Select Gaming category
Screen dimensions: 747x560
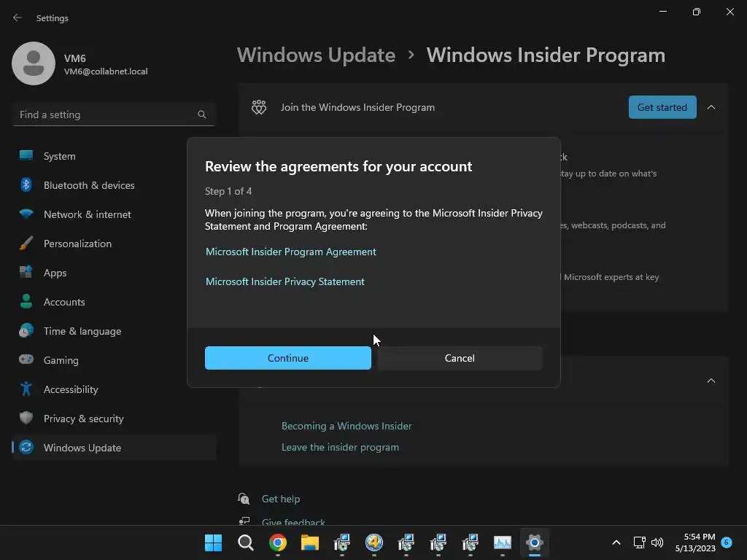[113, 360]
